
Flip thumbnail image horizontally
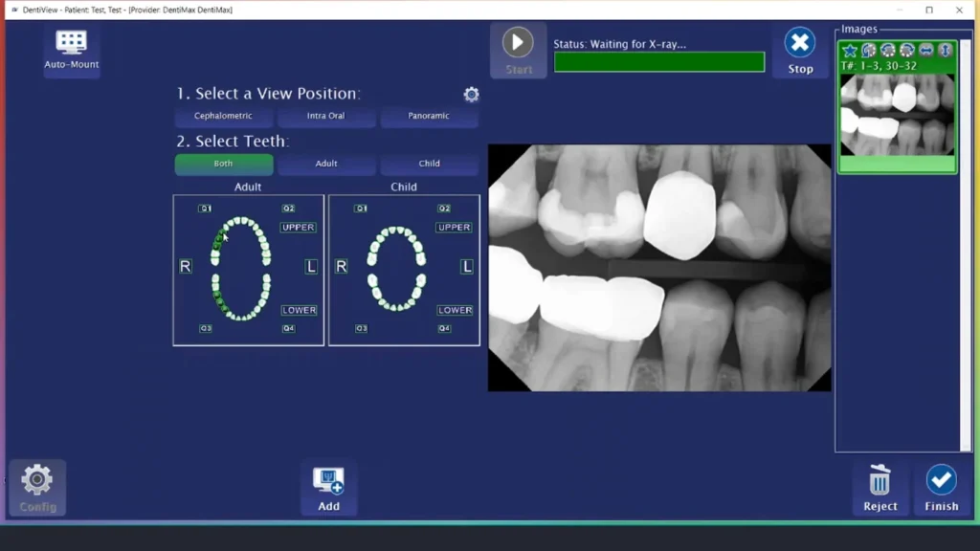(926, 51)
